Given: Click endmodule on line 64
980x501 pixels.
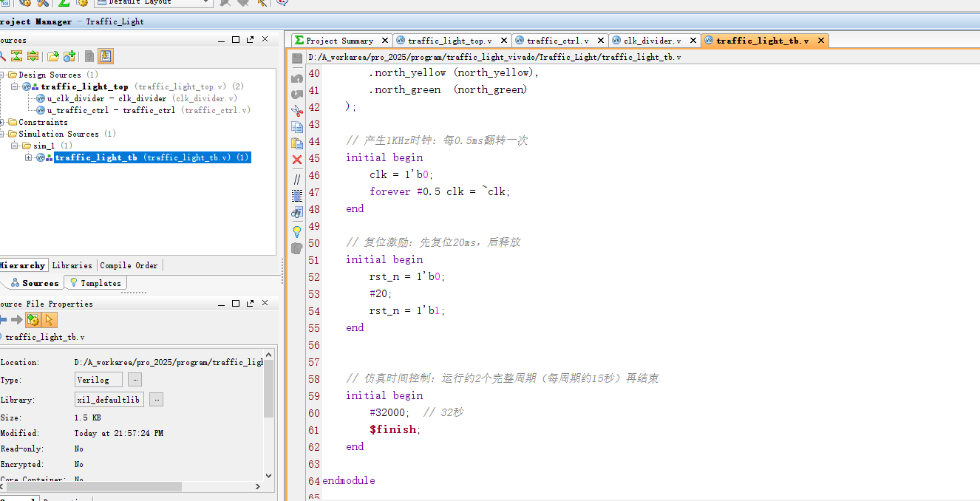Looking at the screenshot, I should pyautogui.click(x=349, y=480).
